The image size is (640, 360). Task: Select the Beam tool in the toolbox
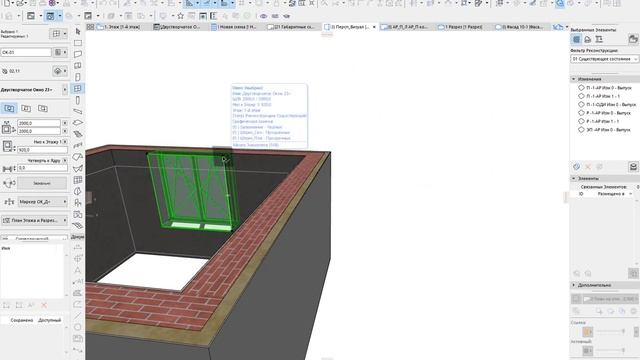tap(78, 111)
